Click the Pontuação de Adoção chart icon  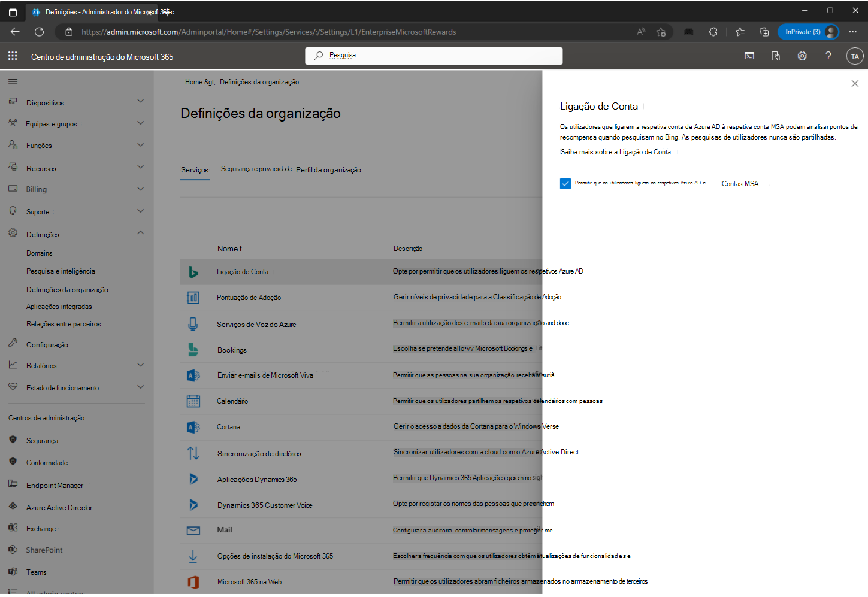click(193, 298)
